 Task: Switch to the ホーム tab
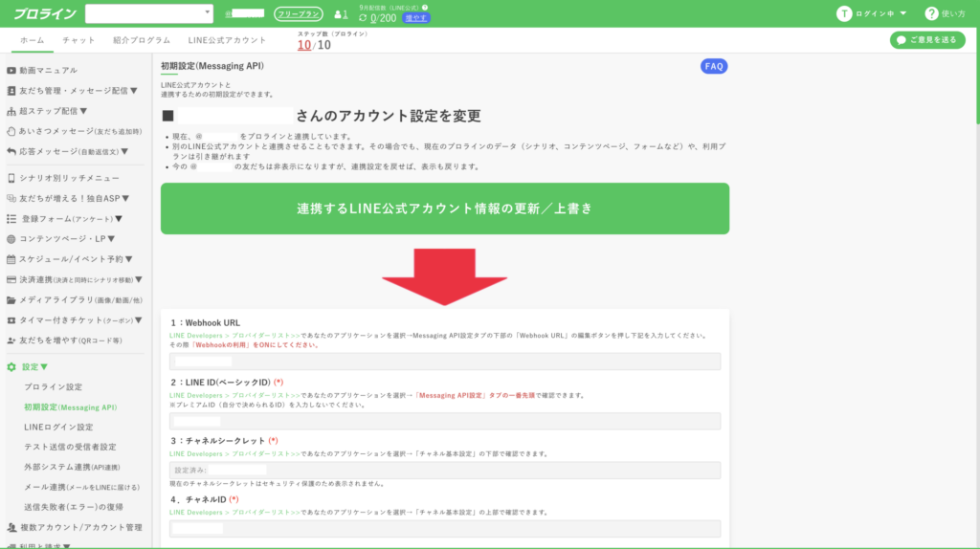32,40
